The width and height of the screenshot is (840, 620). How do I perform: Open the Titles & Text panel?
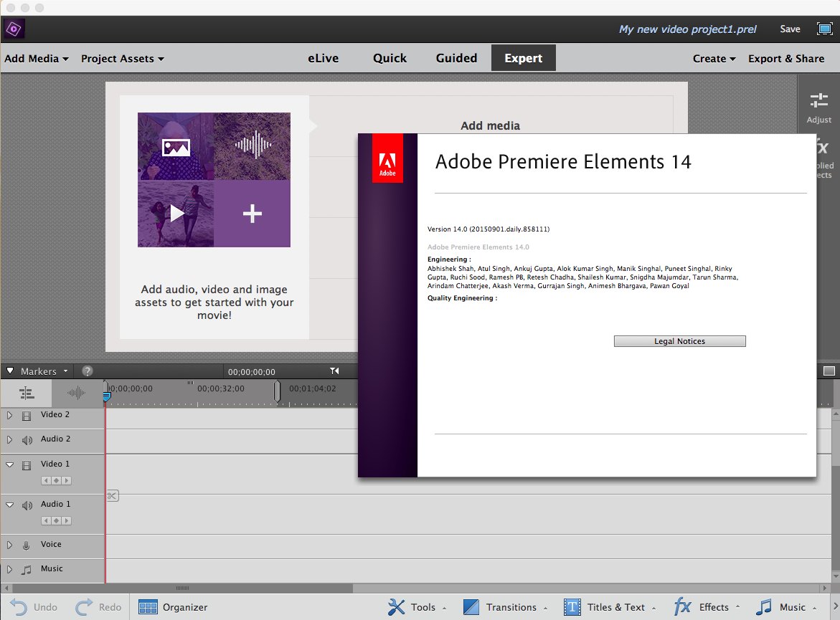pos(610,607)
